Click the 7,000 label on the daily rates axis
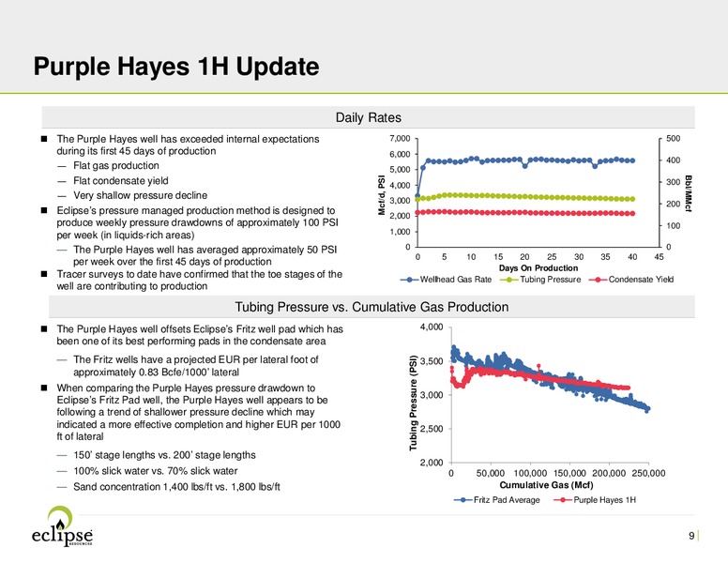 click(400, 139)
